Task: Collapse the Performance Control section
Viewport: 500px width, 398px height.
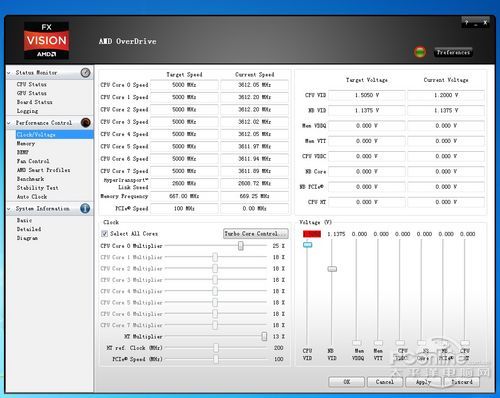Action: pyautogui.click(x=9, y=123)
